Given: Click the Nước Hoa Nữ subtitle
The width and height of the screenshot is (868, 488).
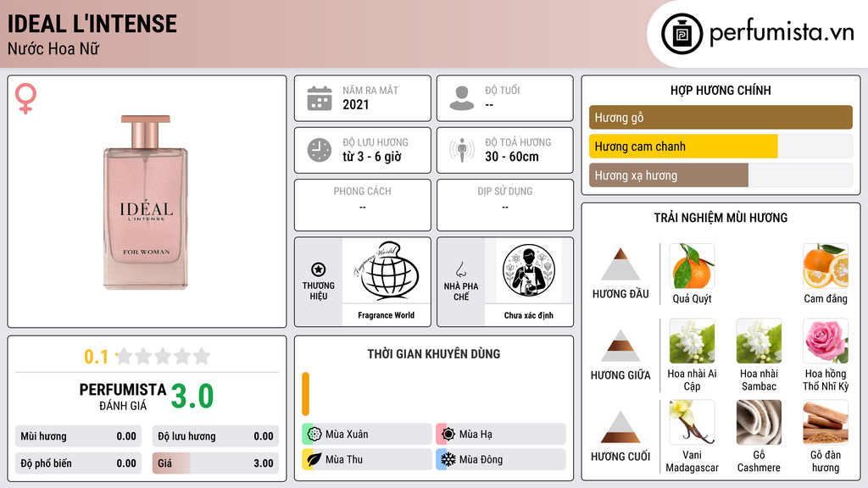Looking at the screenshot, I should (53, 49).
